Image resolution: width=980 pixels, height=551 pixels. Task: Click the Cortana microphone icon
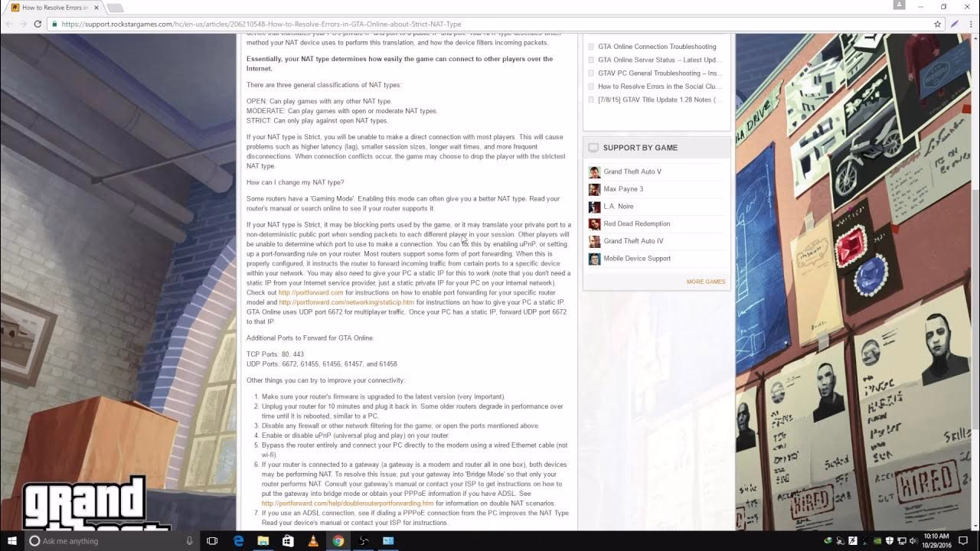pyautogui.click(x=190, y=541)
